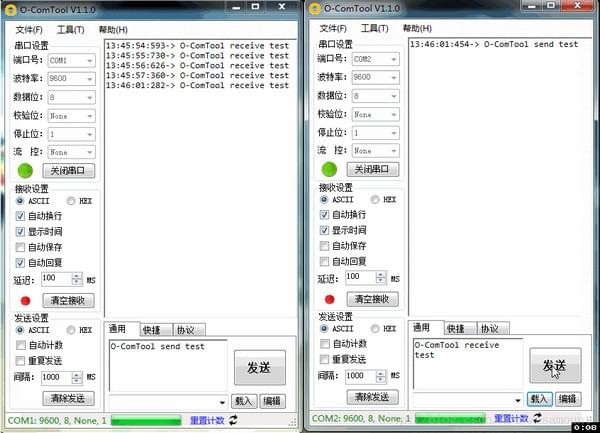The height and width of the screenshot is (433, 600).
Task: Open flow control dropdown in COM1 window
Action: point(72,152)
